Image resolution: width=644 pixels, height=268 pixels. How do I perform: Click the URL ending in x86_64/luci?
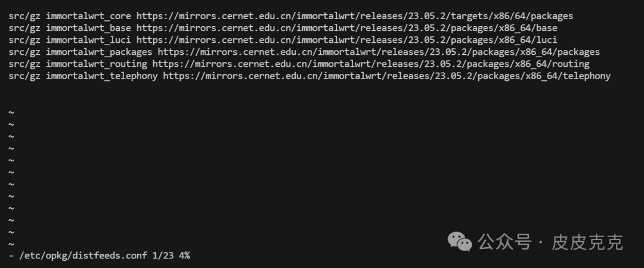[x=347, y=40]
